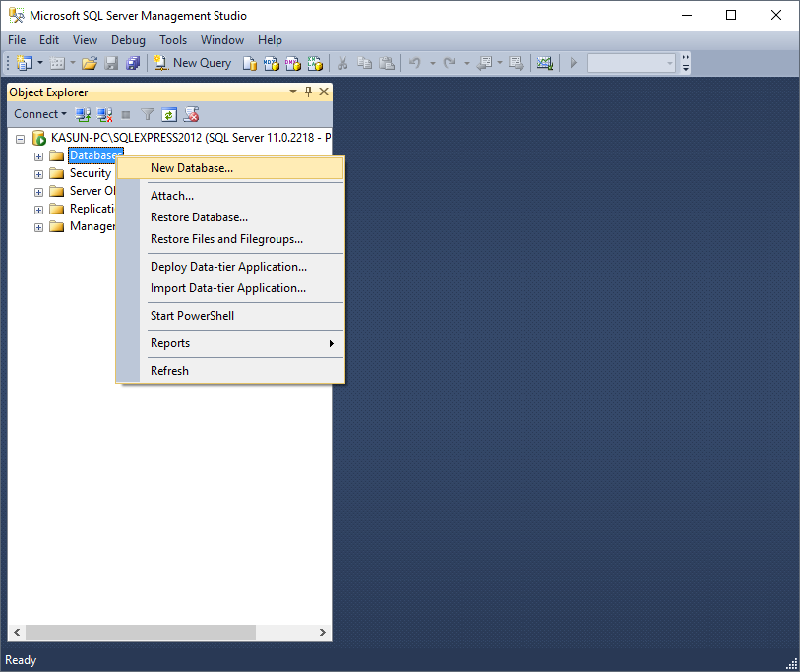Open the Tools menu
Image resolution: width=800 pixels, height=672 pixels.
tap(173, 39)
